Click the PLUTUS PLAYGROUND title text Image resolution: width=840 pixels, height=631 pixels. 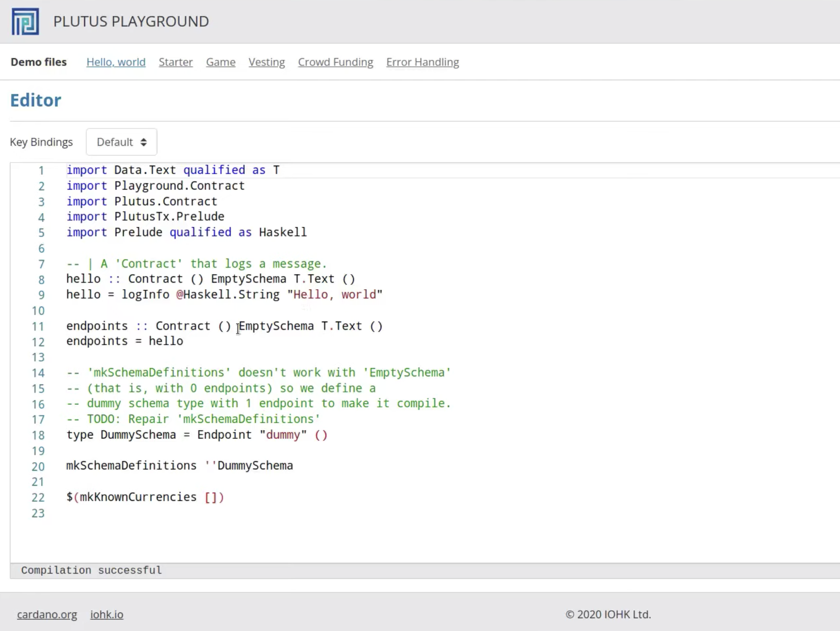pyautogui.click(x=131, y=22)
